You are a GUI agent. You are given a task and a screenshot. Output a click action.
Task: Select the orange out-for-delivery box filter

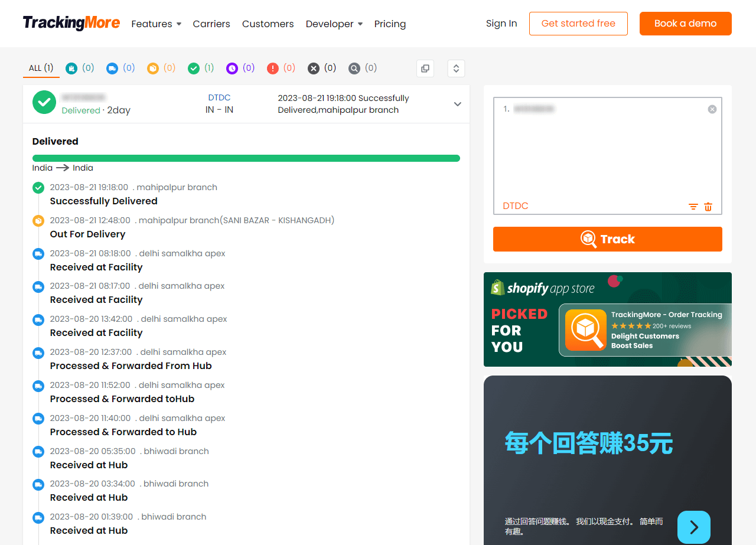[x=153, y=68]
